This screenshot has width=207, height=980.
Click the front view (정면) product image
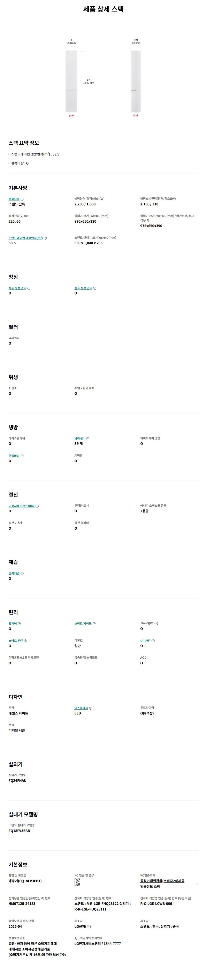click(x=71, y=81)
